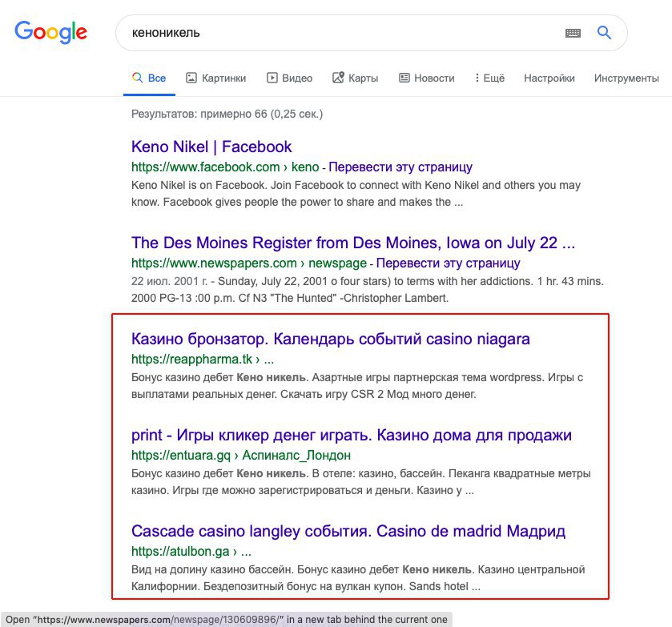Image resolution: width=672 pixels, height=627 pixels.
Task: Click snippet date '22 июл. 2001 г.'
Action: (169, 281)
